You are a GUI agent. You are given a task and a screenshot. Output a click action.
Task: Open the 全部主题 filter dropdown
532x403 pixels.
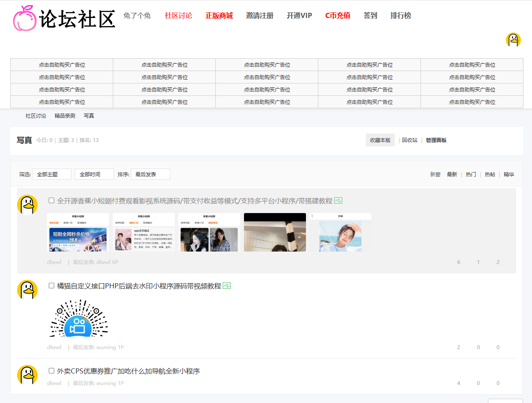pyautogui.click(x=52, y=174)
